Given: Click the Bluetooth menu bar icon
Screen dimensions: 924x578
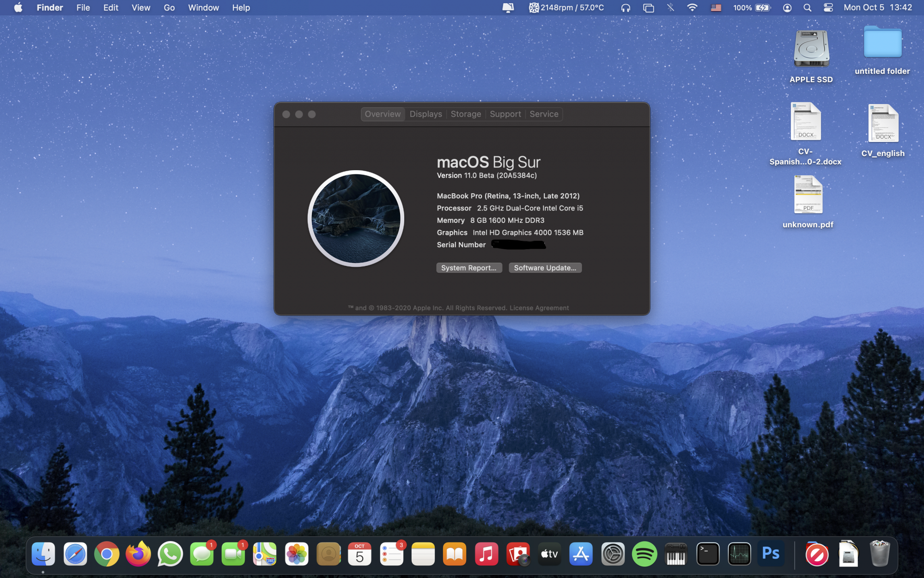Looking at the screenshot, I should (x=670, y=8).
